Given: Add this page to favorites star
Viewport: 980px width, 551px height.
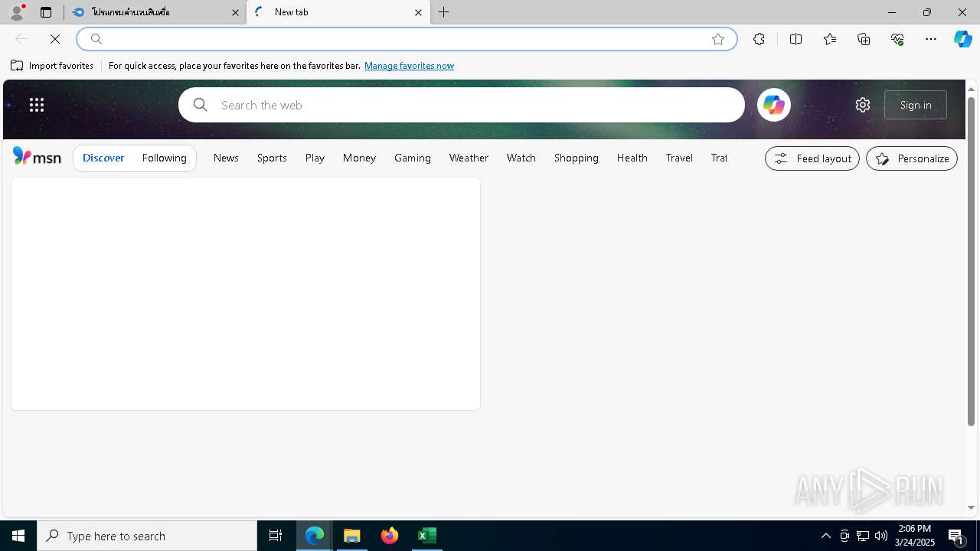Looking at the screenshot, I should pos(718,39).
